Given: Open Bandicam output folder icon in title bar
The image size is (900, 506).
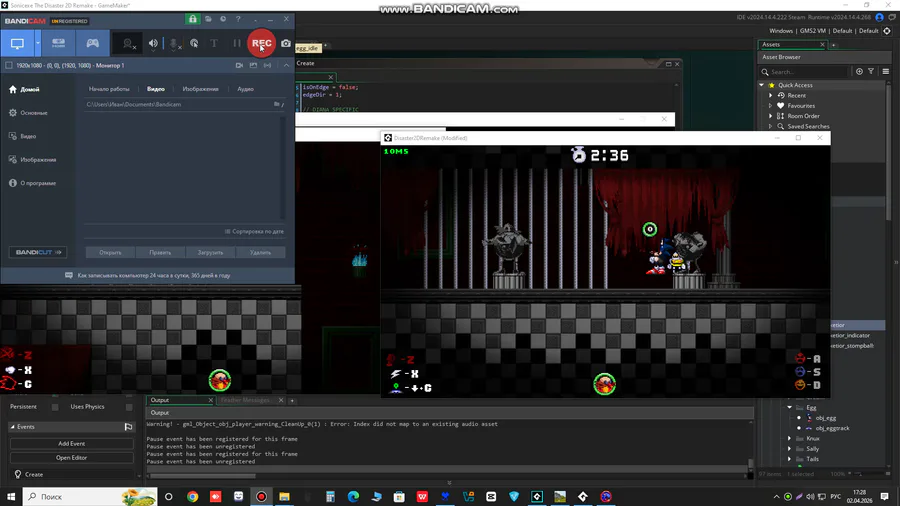Looking at the screenshot, I should coord(208,19).
